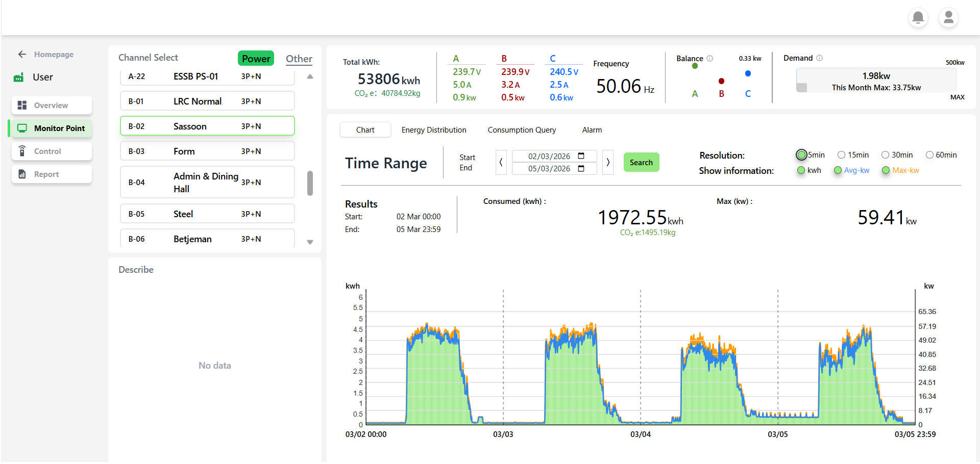Advance the time range with the right chevron
The height and width of the screenshot is (464, 980).
608,162
